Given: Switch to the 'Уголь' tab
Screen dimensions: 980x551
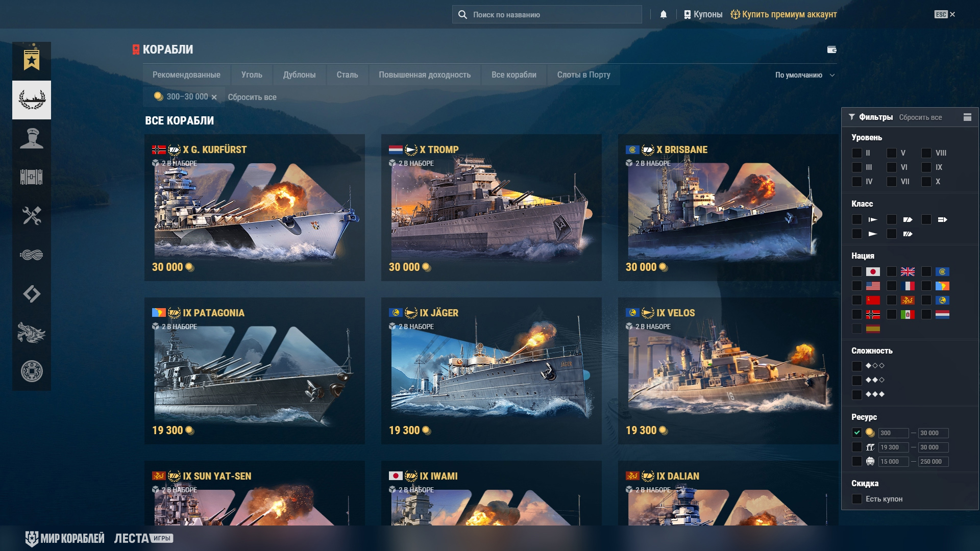Looking at the screenshot, I should point(252,75).
